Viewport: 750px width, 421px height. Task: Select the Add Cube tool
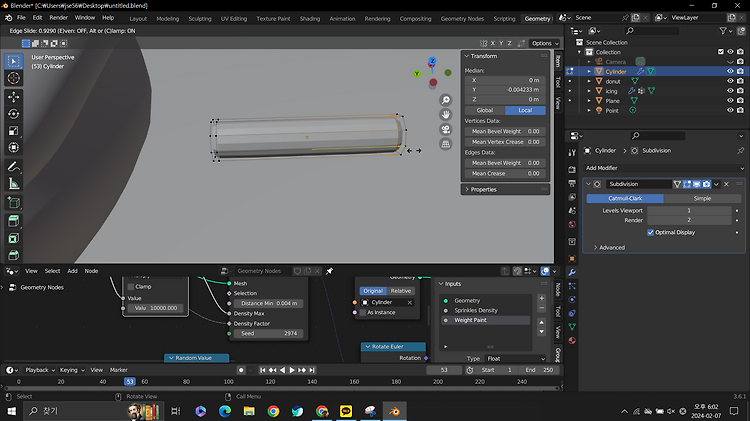[14, 203]
